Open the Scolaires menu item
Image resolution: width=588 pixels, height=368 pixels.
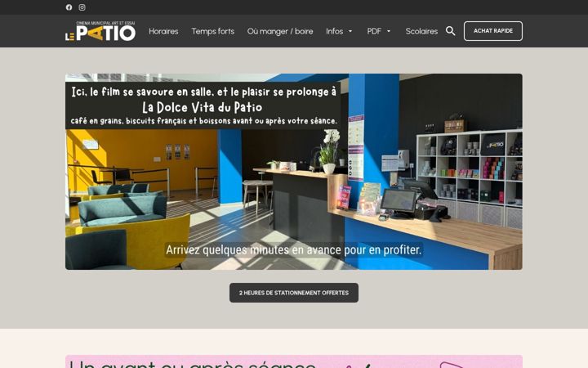point(421,31)
